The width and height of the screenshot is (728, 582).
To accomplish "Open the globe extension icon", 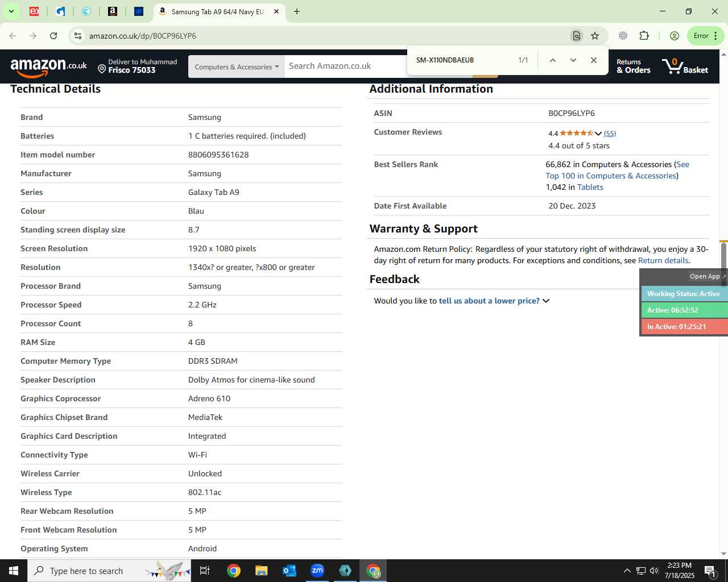I will (623, 36).
